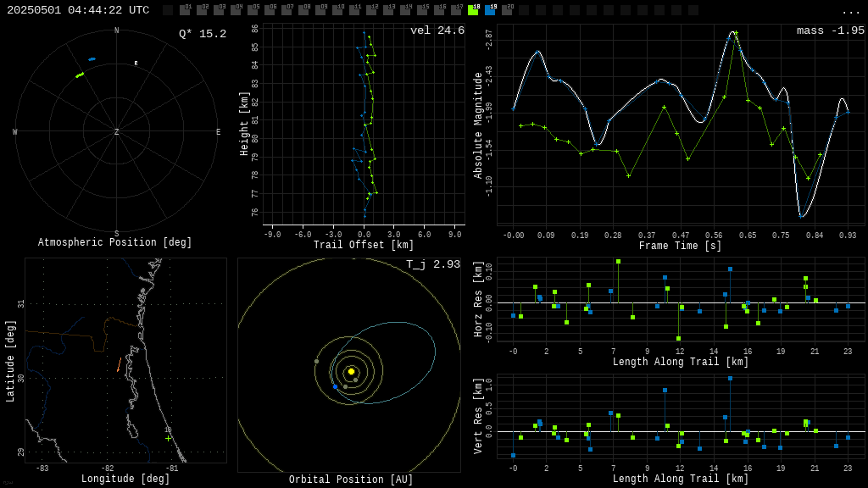Click the W compass label on polar plot
Viewport: 868px width, 488px height.
pyautogui.click(x=15, y=131)
